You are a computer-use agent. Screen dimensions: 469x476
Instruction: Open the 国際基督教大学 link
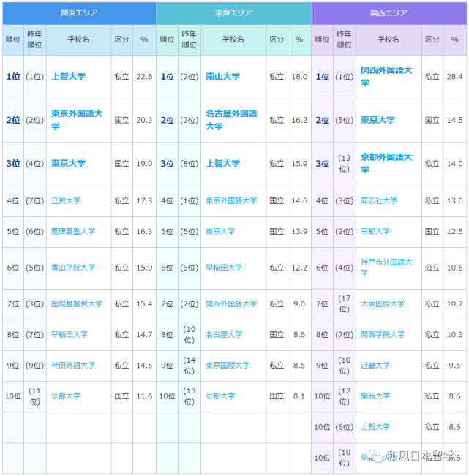pos(77,303)
